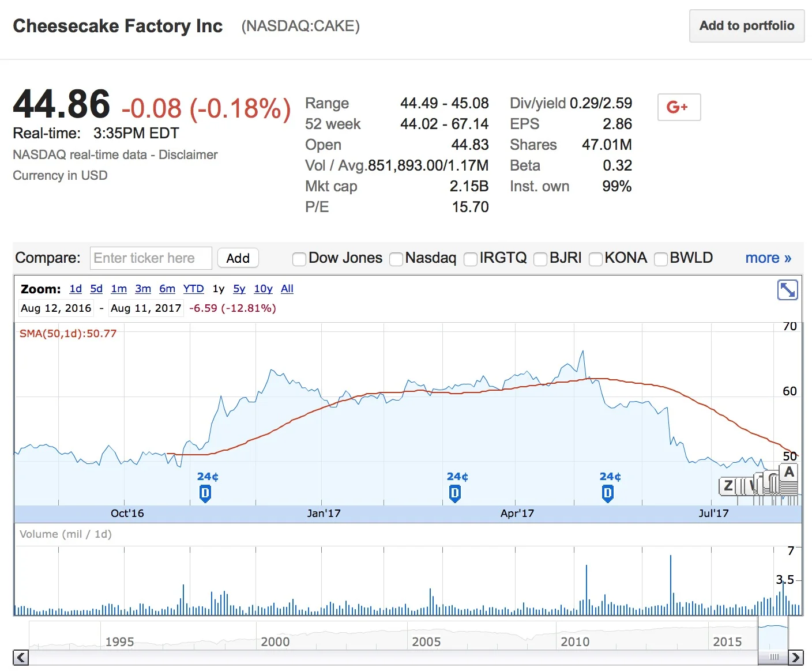This screenshot has width=812, height=672.
Task: Open the Disclaimer link
Action: pyautogui.click(x=188, y=154)
